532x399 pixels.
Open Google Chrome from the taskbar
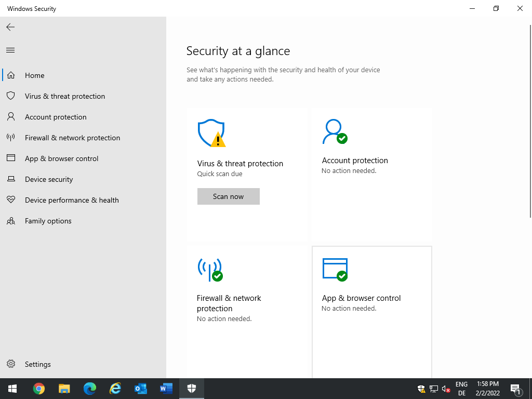pyautogui.click(x=39, y=389)
